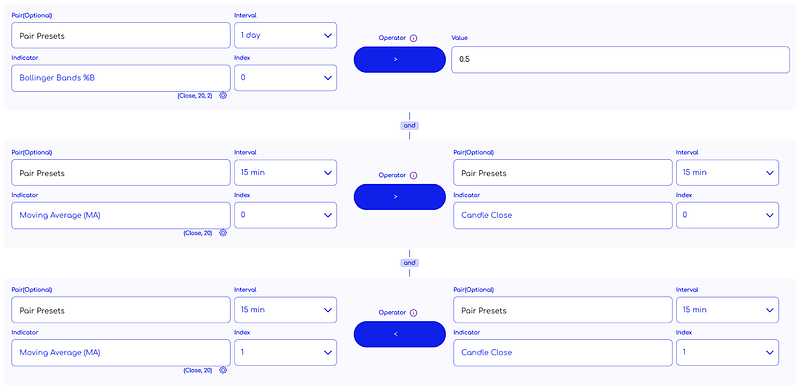
Task: Toggle second 'and' logic connector
Action: (410, 263)
